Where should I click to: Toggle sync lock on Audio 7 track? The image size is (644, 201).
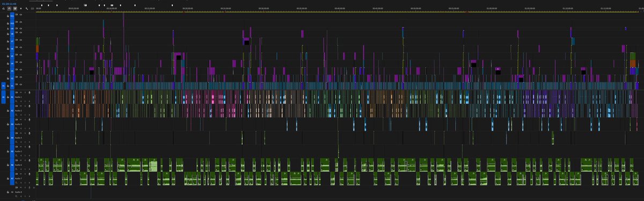tap(16, 174)
